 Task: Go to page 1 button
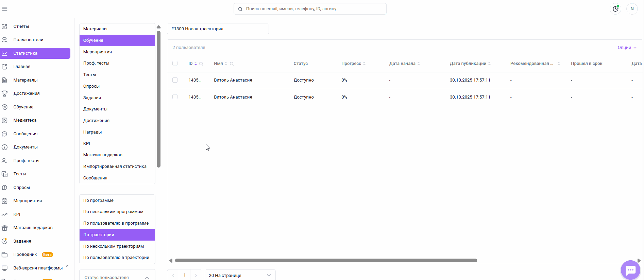click(x=185, y=275)
